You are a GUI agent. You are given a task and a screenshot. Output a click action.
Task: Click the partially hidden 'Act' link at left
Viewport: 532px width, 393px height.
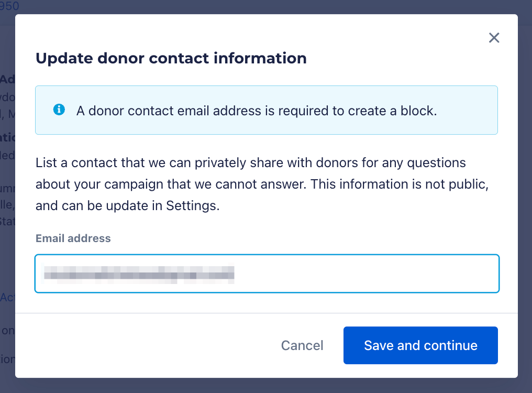coord(7,297)
